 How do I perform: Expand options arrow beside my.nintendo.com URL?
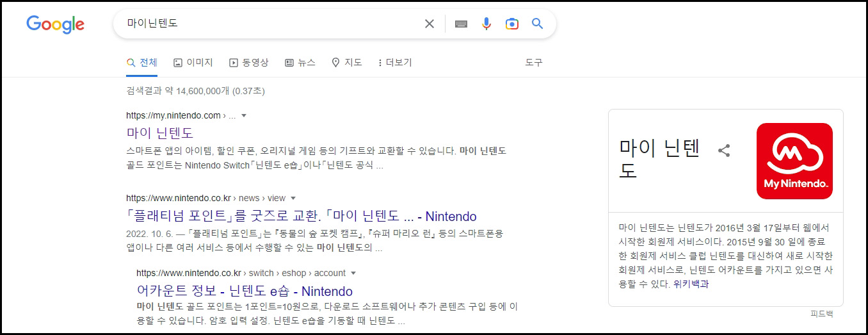244,116
